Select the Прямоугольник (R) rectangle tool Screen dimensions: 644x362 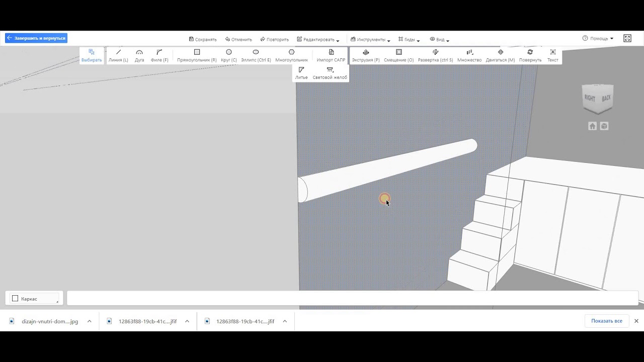click(x=197, y=55)
